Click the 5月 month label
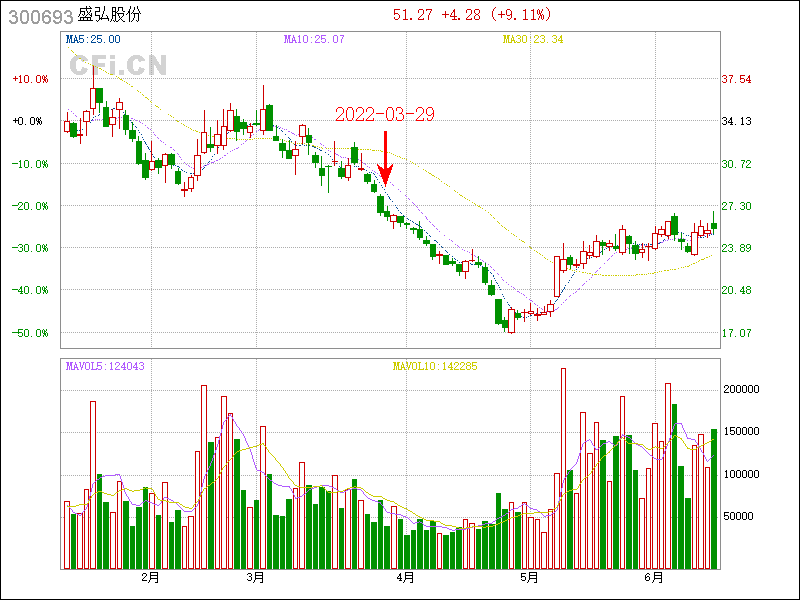Screen dimensions: 800x600 tap(530, 578)
